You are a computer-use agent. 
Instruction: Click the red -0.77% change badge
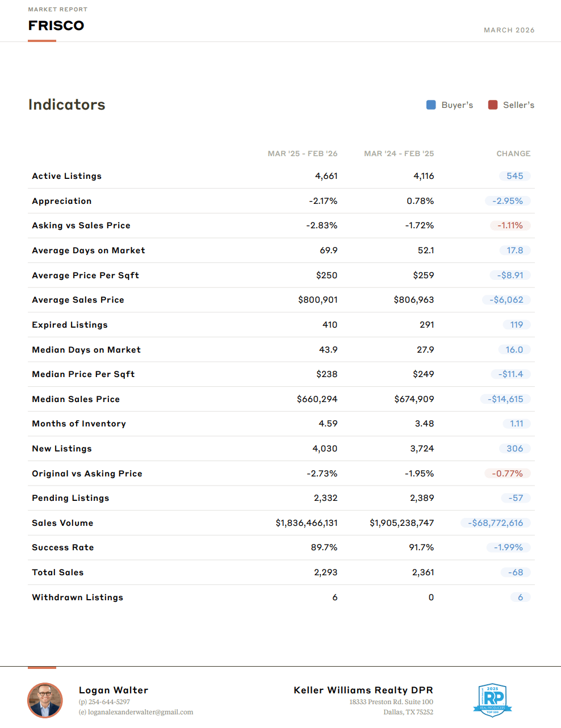pyautogui.click(x=507, y=474)
